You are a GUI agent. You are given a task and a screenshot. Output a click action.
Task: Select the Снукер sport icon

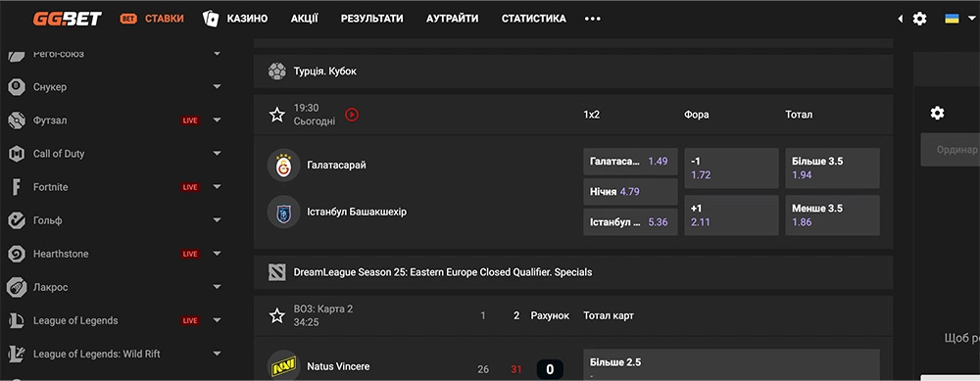[x=17, y=87]
